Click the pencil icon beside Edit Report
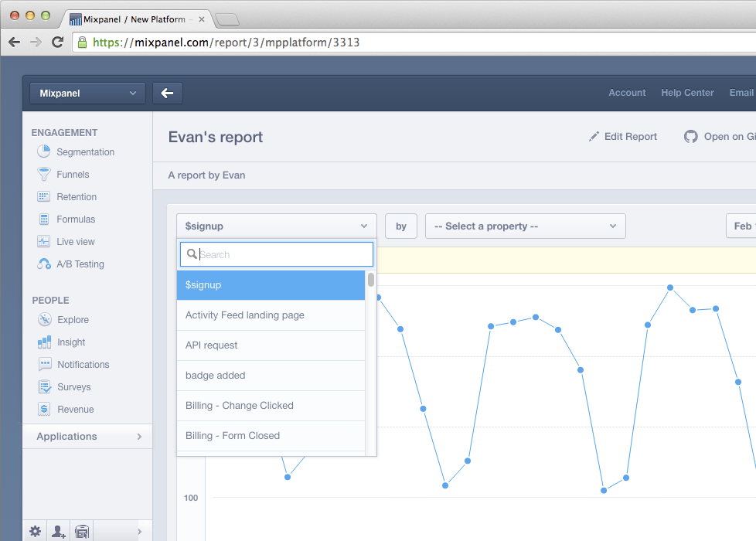 [x=594, y=137]
